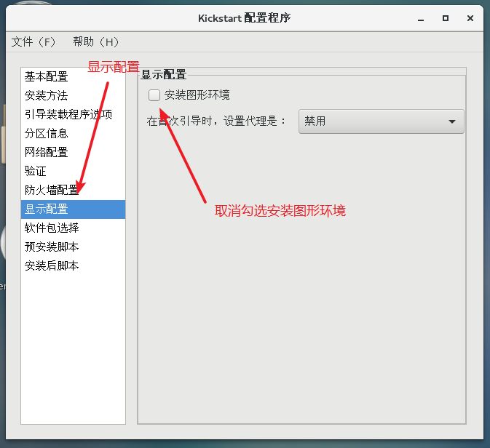Select 网络配置 in the sidebar
Image resolution: width=490 pixels, height=448 pixels.
click(73, 152)
